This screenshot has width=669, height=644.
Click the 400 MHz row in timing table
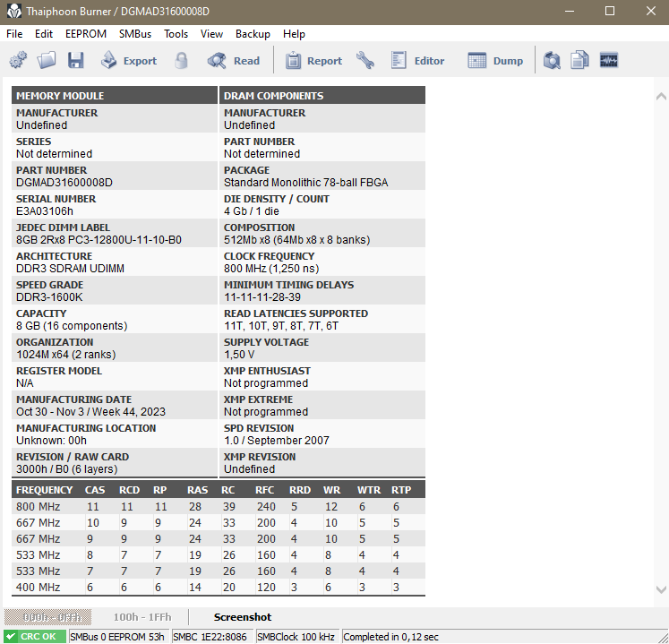click(219, 588)
